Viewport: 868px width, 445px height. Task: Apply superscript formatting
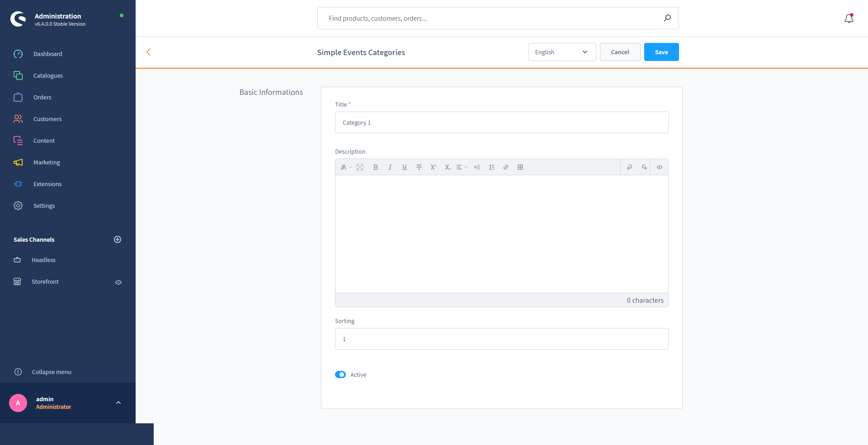click(x=433, y=167)
